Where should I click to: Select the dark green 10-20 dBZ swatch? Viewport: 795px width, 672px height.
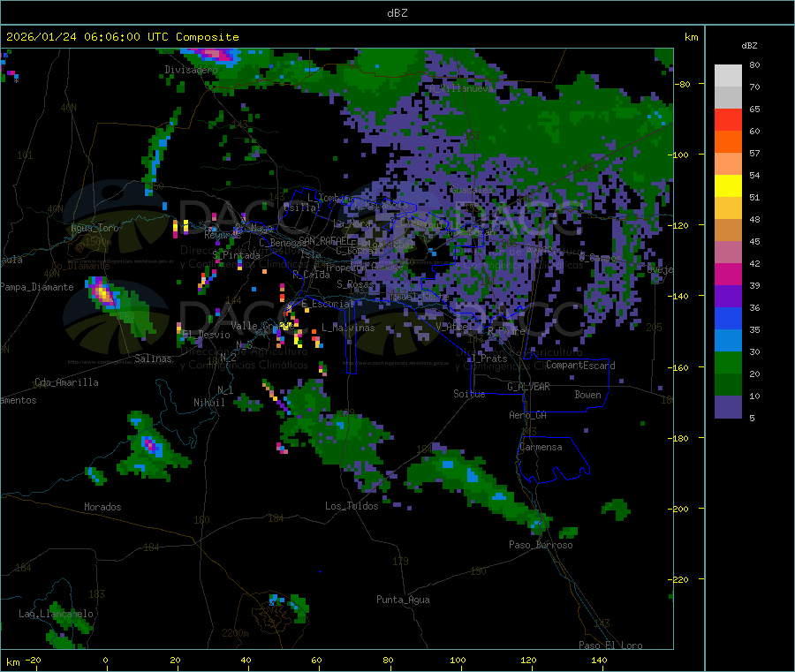pos(728,385)
